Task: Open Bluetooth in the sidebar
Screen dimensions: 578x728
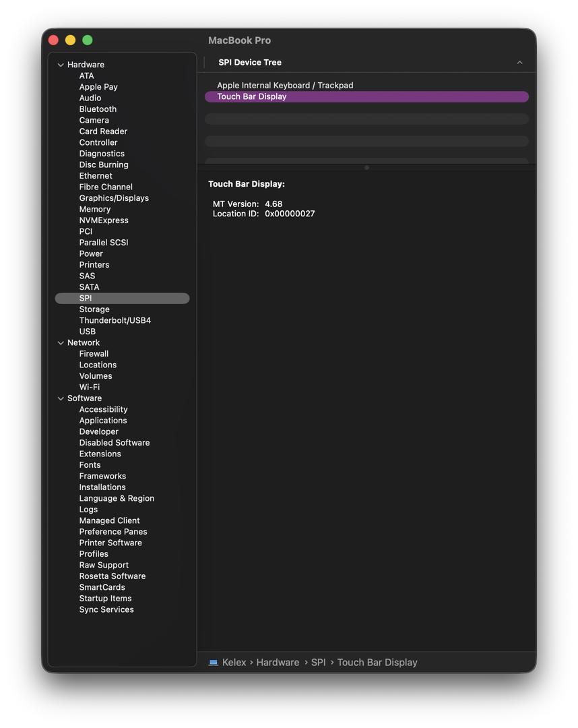Action: [98, 109]
